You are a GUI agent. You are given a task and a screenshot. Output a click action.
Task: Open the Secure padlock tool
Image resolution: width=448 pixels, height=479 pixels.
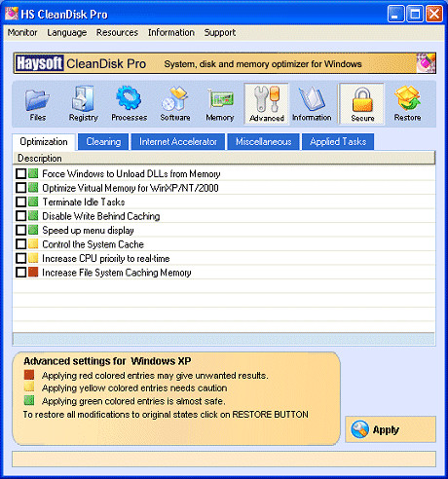click(x=362, y=104)
